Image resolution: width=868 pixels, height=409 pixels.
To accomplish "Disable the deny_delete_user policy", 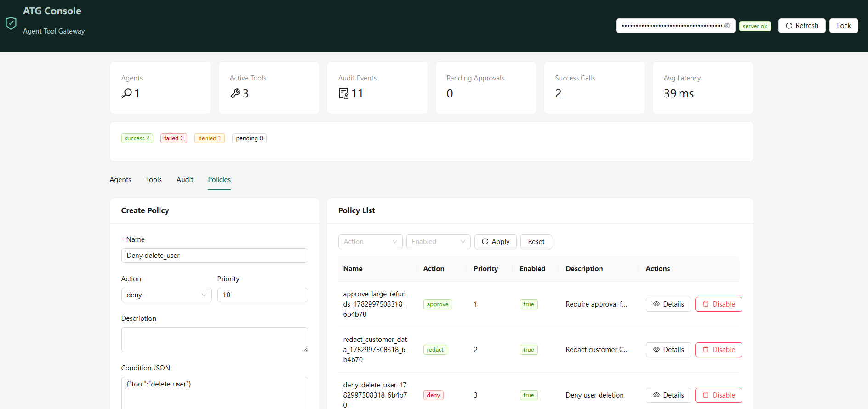I will (x=719, y=395).
